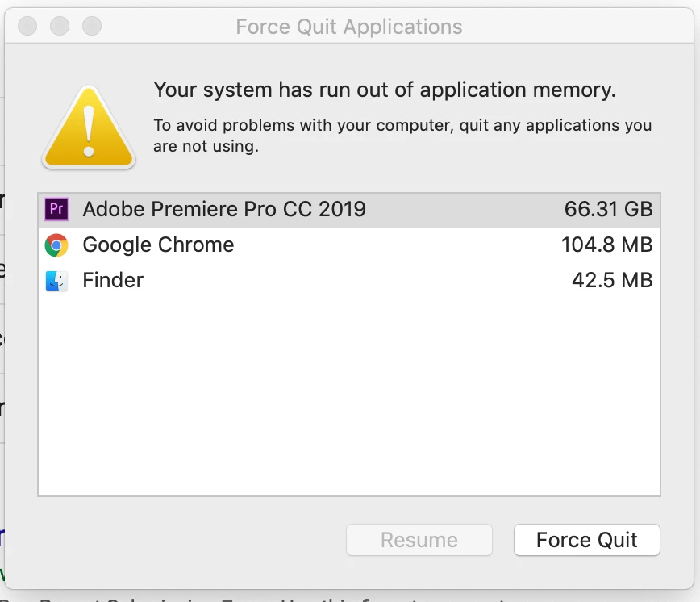700x602 pixels.
Task: Click the minimize button in title bar
Action: pyautogui.click(x=60, y=27)
